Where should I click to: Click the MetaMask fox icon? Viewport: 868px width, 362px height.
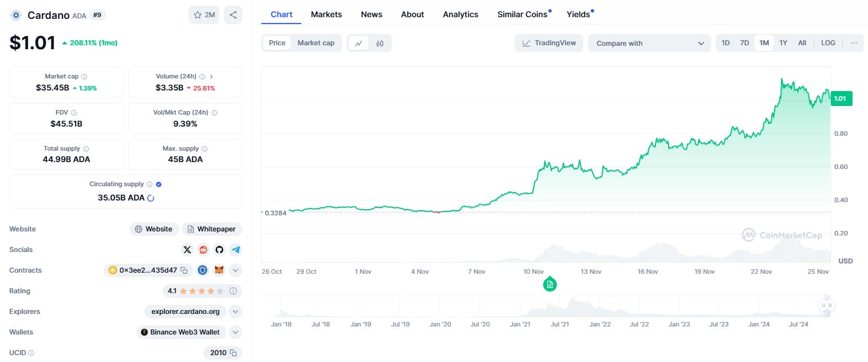click(x=219, y=270)
